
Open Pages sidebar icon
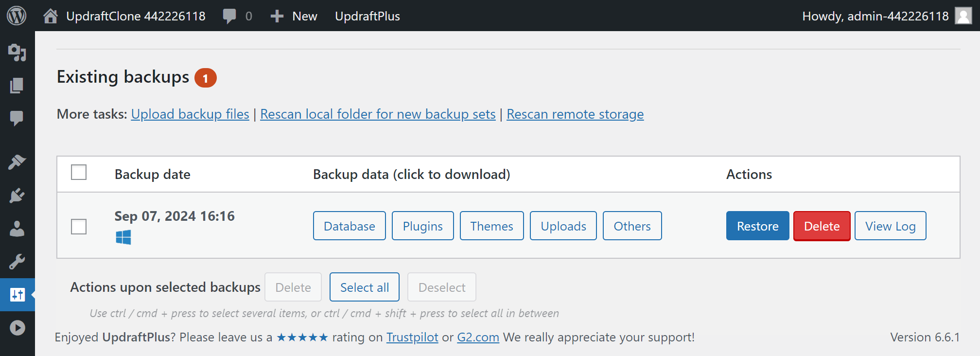coord(17,86)
